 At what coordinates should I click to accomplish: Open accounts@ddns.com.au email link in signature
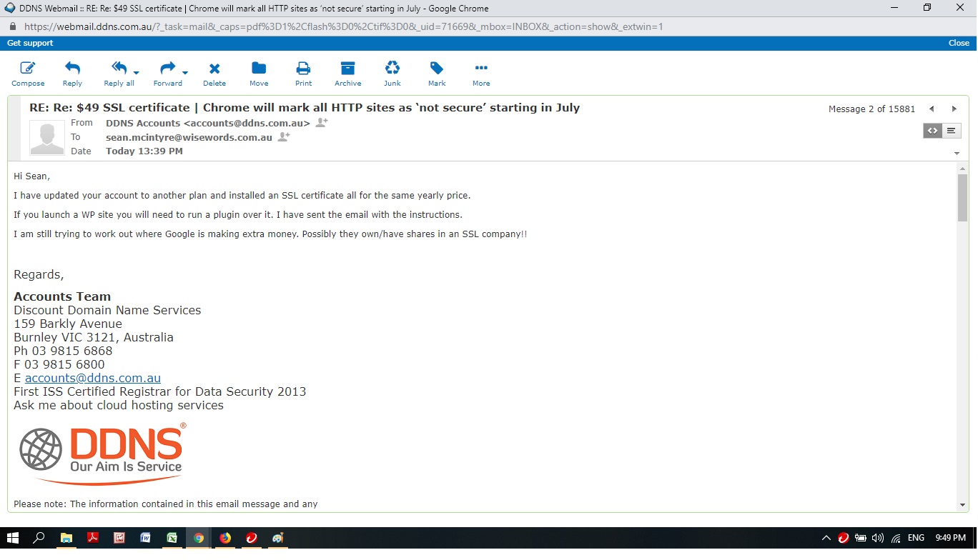93,378
